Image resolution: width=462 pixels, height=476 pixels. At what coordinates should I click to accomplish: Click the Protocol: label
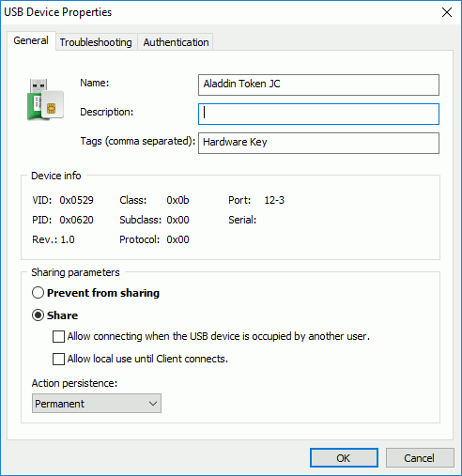[139, 239]
